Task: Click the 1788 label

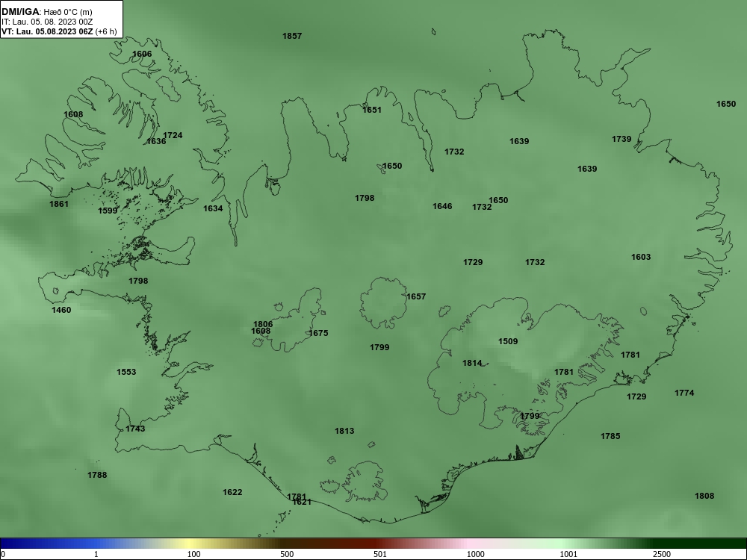Action: point(97,475)
